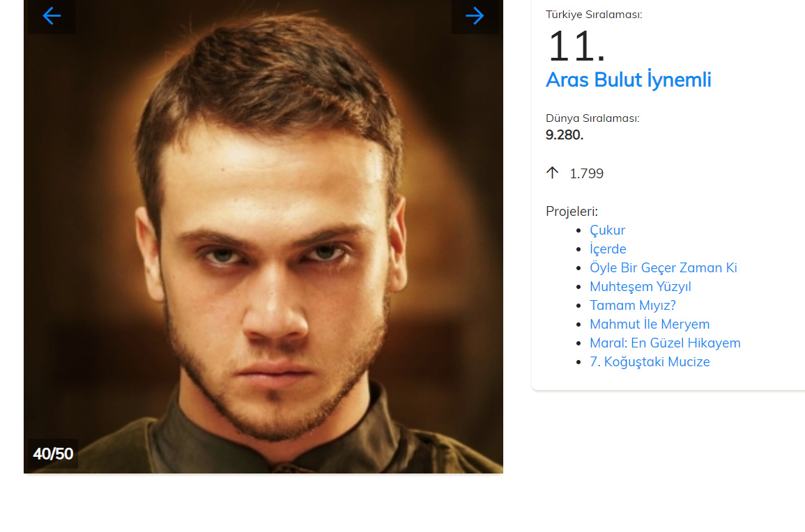The image size is (805, 532).
Task: Click the Projeleri: heading
Action: pos(572,212)
